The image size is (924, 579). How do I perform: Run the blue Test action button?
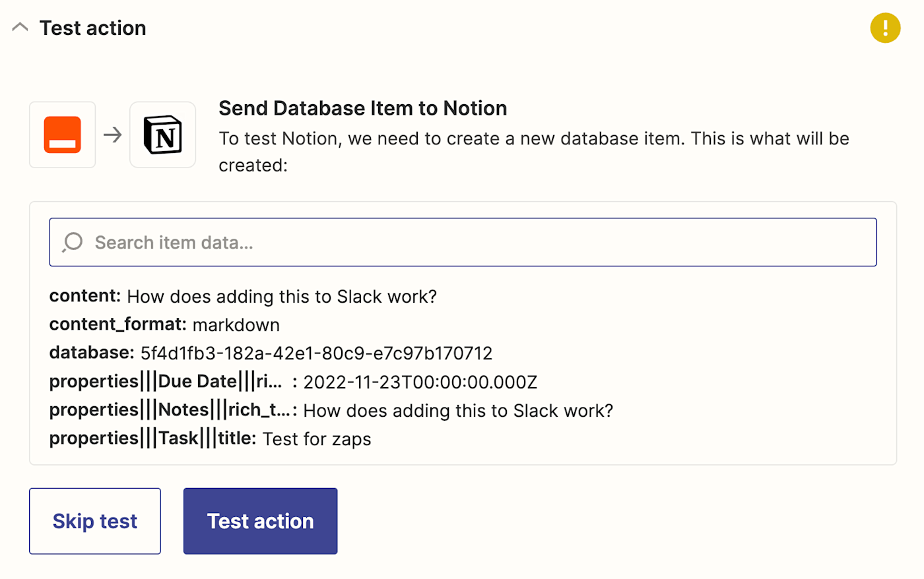(260, 521)
